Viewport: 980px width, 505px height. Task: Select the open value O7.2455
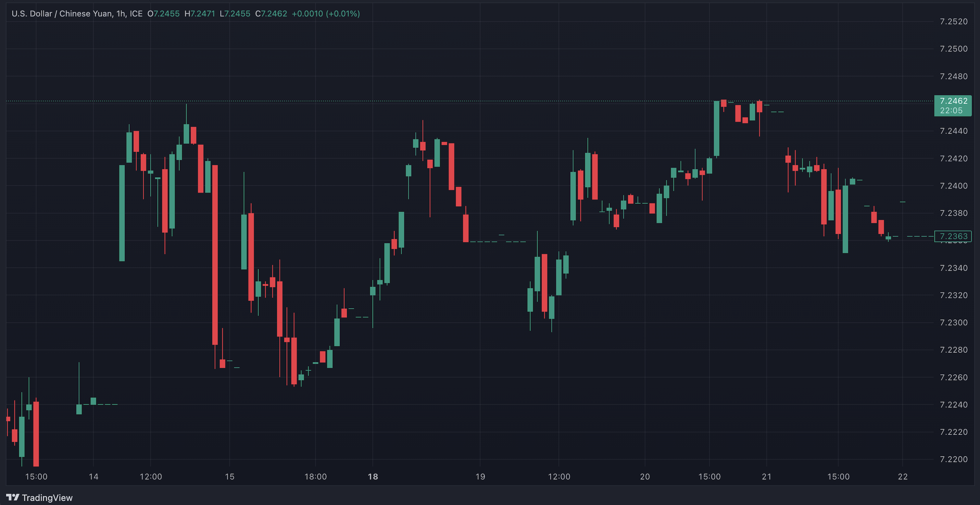164,14
